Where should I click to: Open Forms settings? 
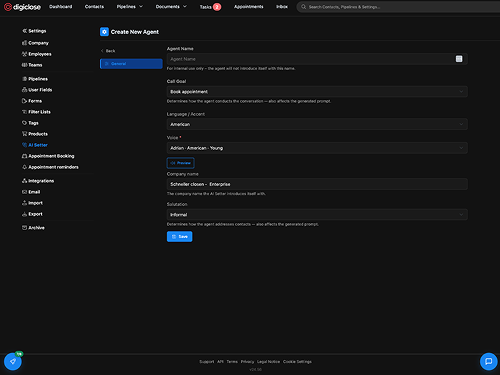(32, 101)
